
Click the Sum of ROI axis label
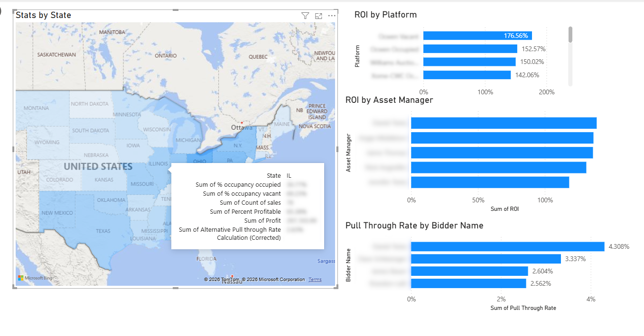point(504,209)
